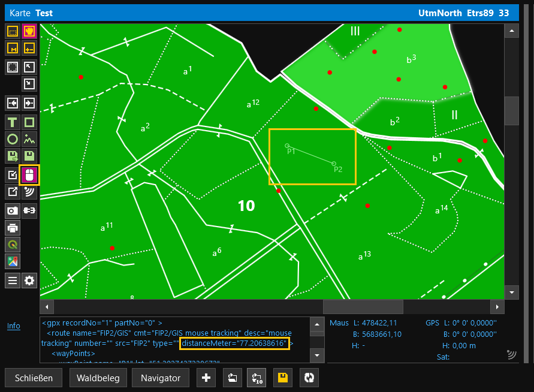
Task: Open the Google Maps icon
Action: [12, 261]
